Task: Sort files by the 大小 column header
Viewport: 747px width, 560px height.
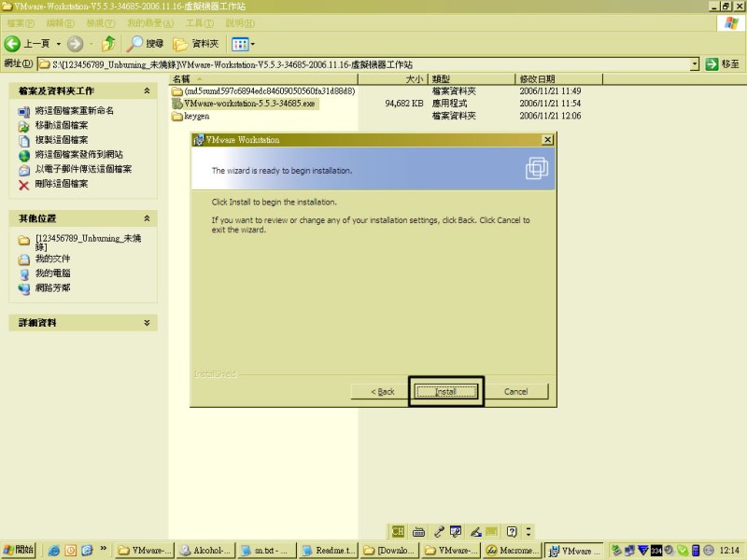Action: click(x=393, y=79)
